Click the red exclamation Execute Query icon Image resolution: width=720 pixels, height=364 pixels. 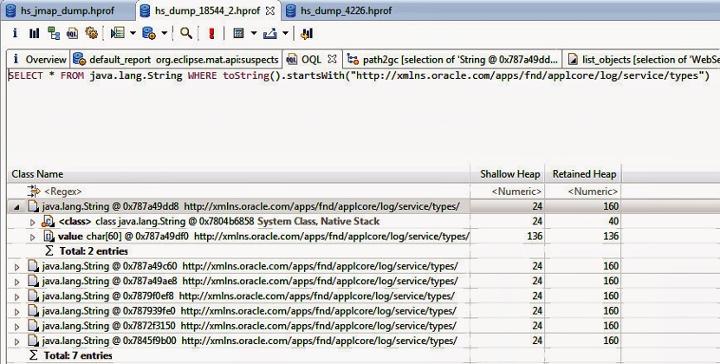(x=212, y=33)
